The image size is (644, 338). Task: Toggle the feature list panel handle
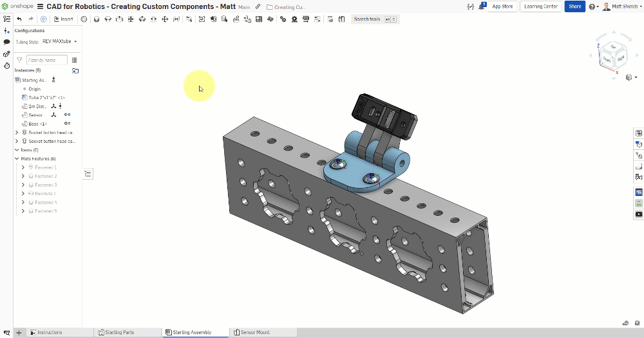coord(88,173)
